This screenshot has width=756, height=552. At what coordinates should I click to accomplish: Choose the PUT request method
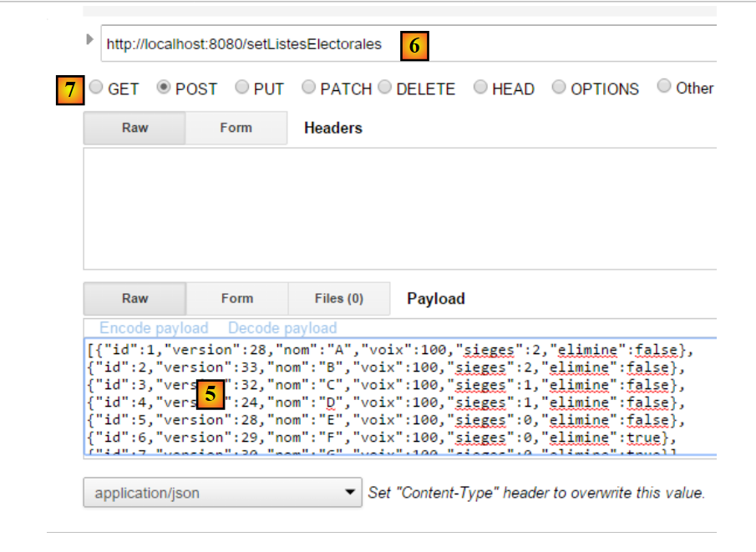242,88
